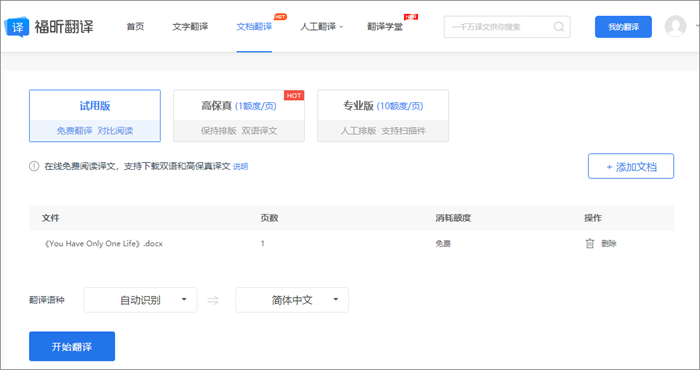Viewport: 700px width, 370px height.
Task: Select 高保真 plan card
Action: [x=239, y=116]
